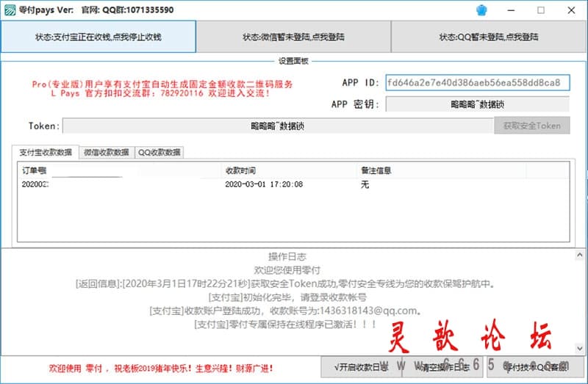Log in to WeChat via the 微信暂未登陆 status button
Image resolution: width=588 pixels, height=384 pixels.
293,37
